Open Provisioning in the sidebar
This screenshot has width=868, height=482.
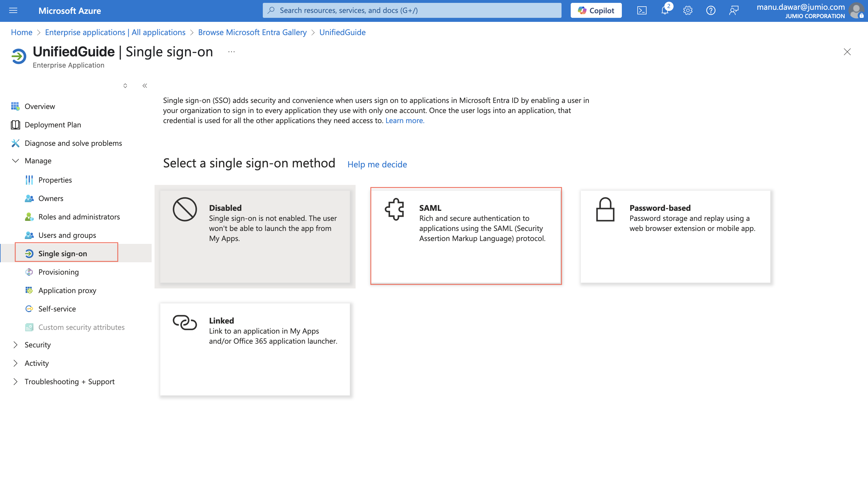[x=58, y=272]
